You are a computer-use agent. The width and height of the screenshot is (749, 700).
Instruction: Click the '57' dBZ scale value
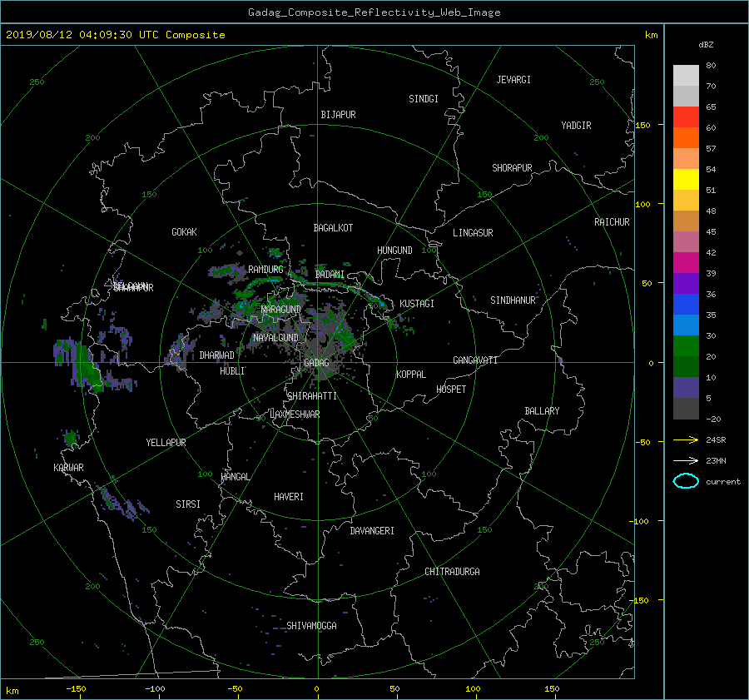(711, 149)
